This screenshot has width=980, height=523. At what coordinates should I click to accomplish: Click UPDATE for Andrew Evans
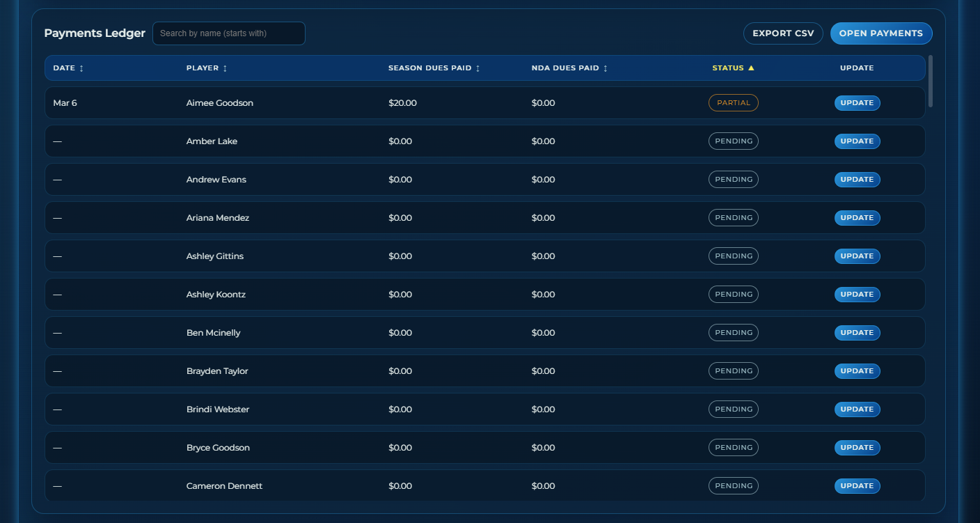[857, 179]
